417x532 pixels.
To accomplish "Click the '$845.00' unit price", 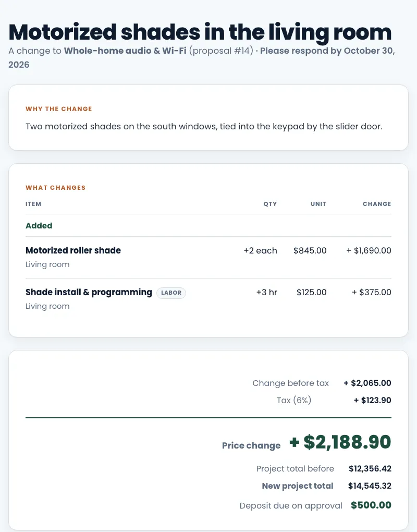I will [x=310, y=250].
